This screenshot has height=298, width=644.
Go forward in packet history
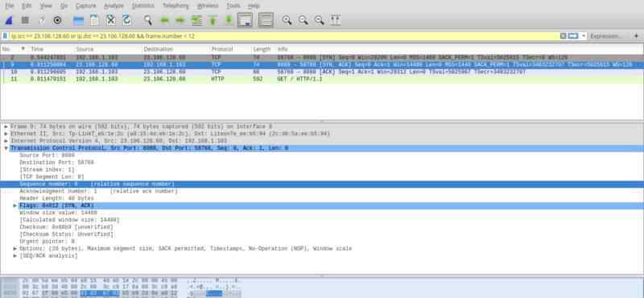(x=180, y=20)
